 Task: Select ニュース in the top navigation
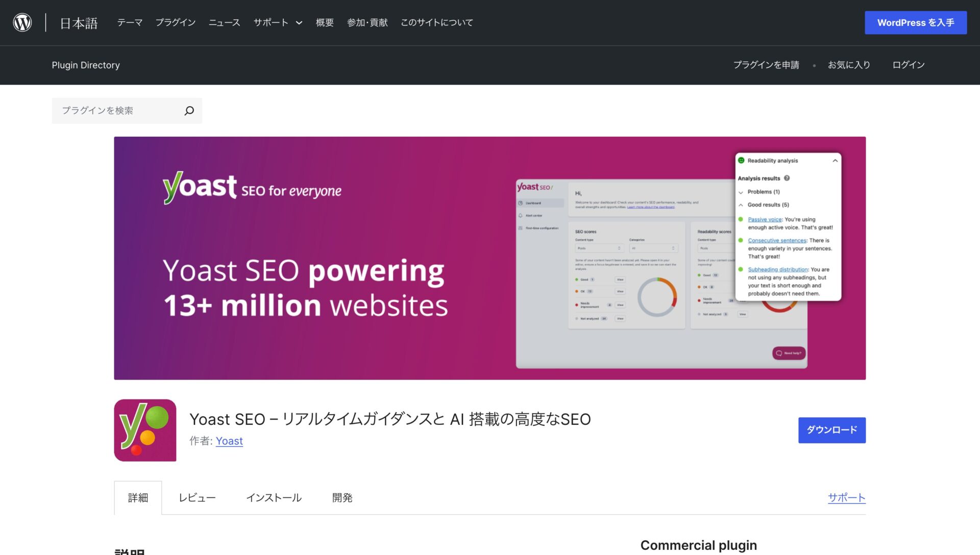(224, 22)
